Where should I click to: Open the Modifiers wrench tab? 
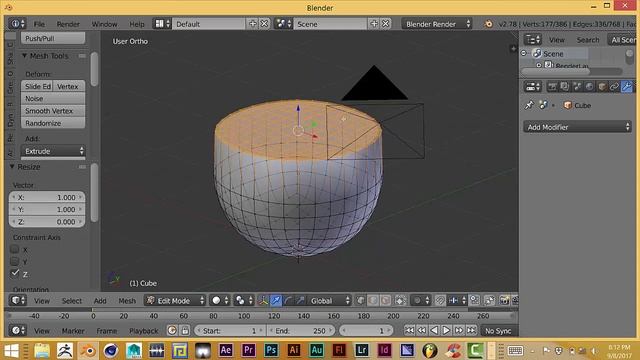(627, 87)
